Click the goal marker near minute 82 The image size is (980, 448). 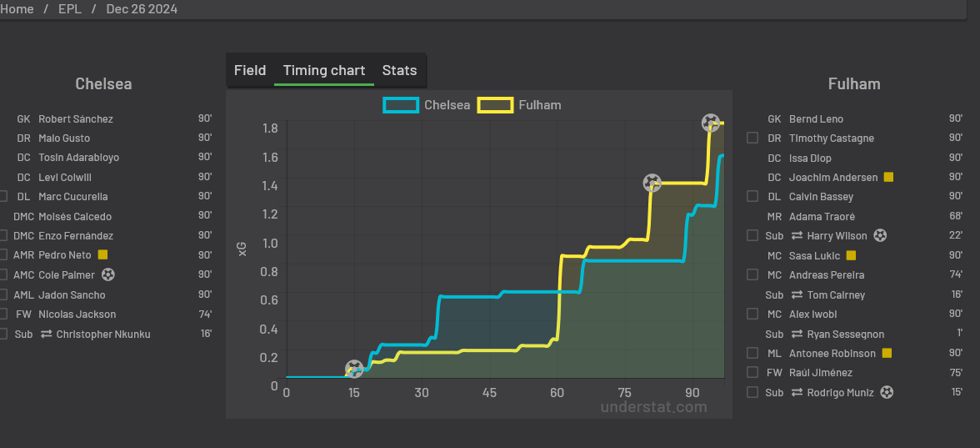652,183
